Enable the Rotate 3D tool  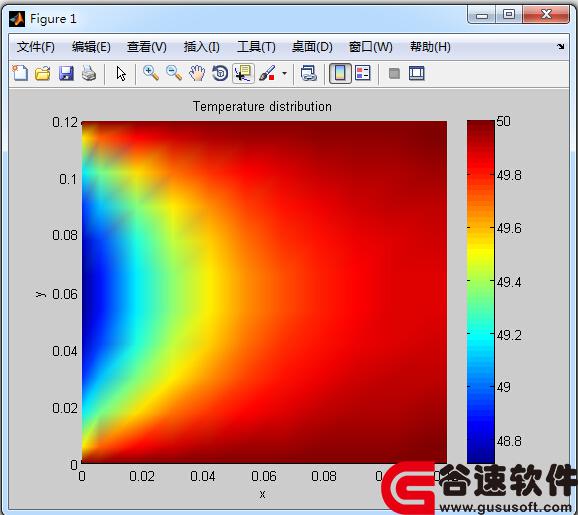click(x=220, y=73)
